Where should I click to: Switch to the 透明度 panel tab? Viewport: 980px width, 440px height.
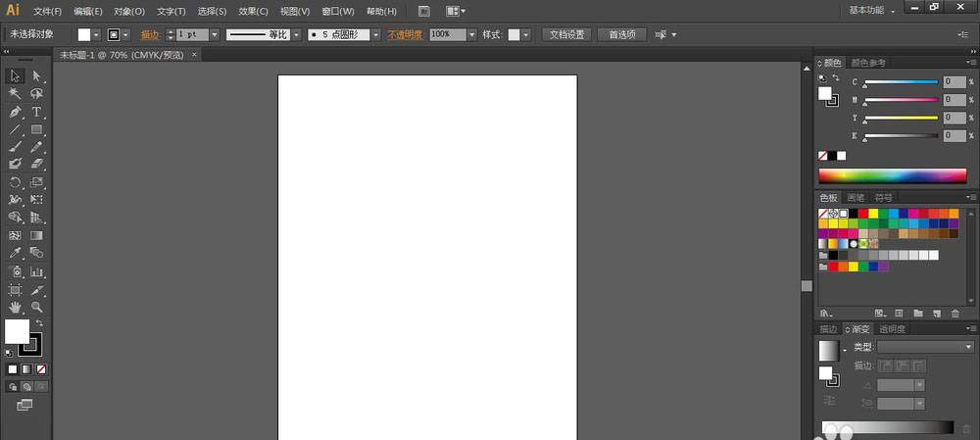(892, 329)
